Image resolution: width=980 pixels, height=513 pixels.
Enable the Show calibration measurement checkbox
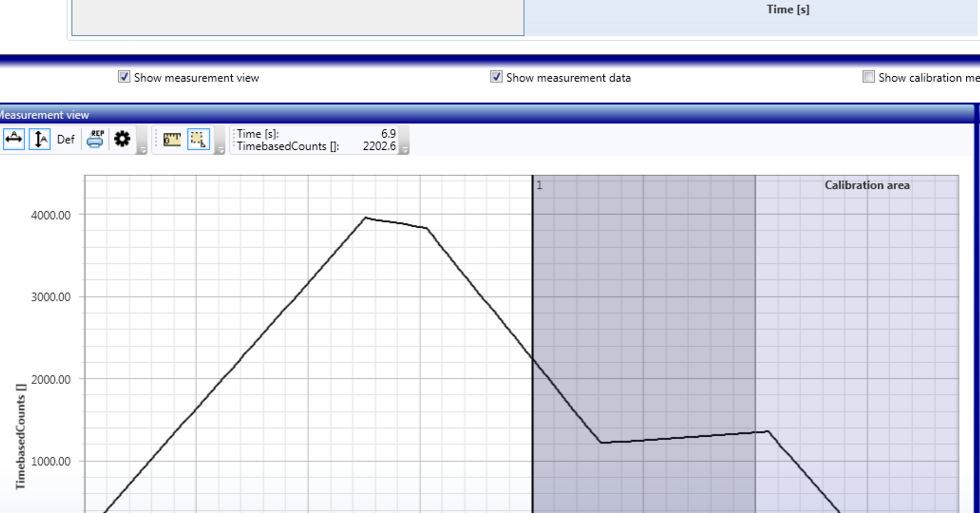tap(868, 77)
